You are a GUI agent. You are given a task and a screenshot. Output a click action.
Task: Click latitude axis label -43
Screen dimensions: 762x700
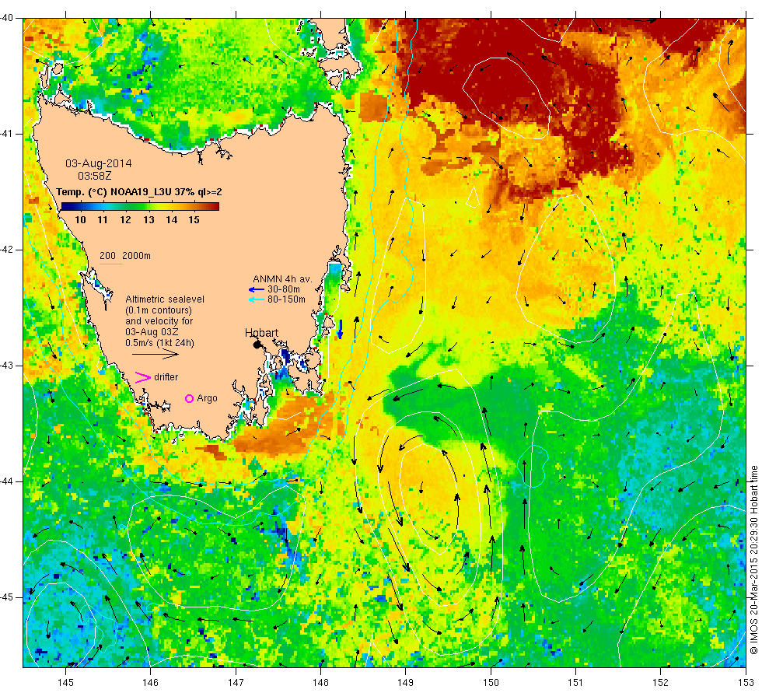coord(7,366)
